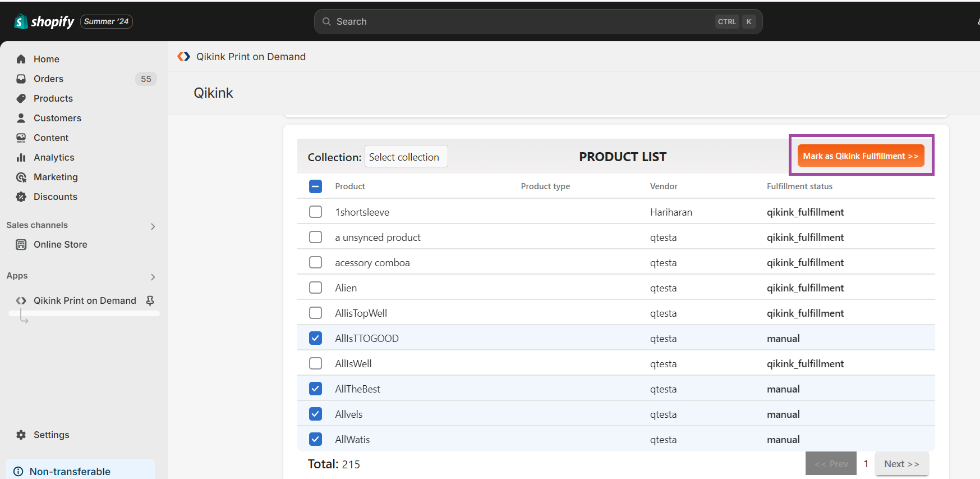The image size is (980, 479).
Task: Click the Total: 215 count text
Action: point(334,464)
